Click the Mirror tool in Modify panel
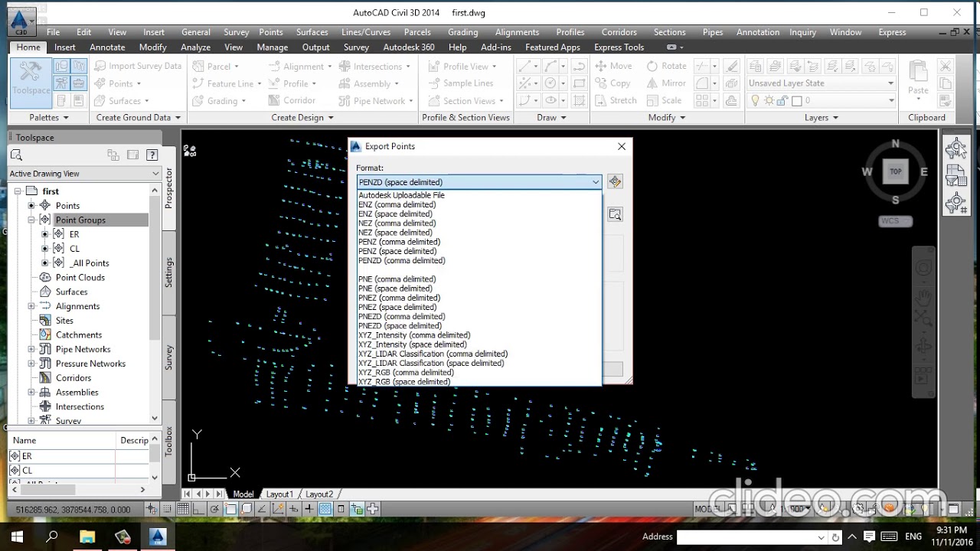This screenshot has width=980, height=551. click(666, 83)
